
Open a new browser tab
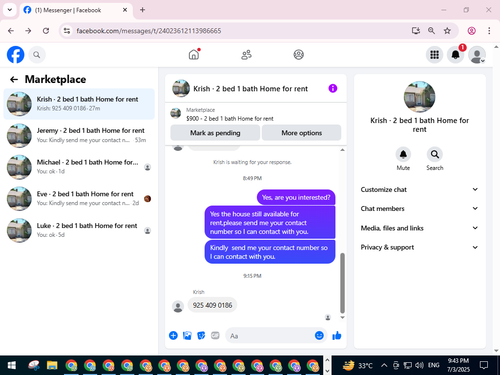142,10
